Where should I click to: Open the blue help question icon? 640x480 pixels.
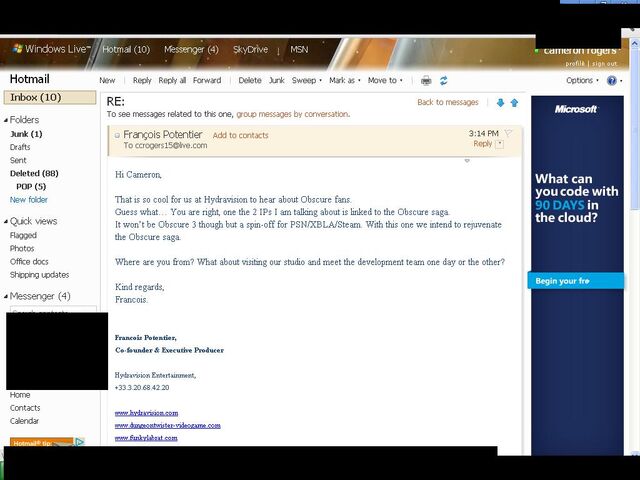[x=611, y=80]
